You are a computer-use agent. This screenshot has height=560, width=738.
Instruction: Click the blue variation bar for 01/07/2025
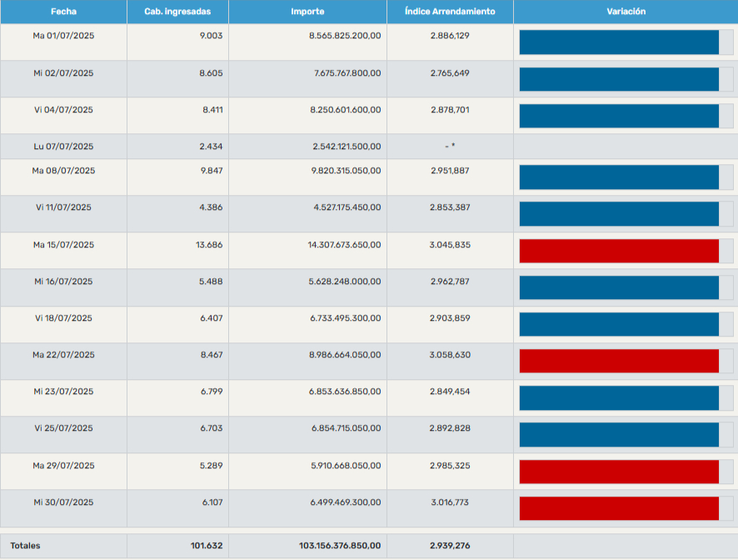pyautogui.click(x=619, y=42)
